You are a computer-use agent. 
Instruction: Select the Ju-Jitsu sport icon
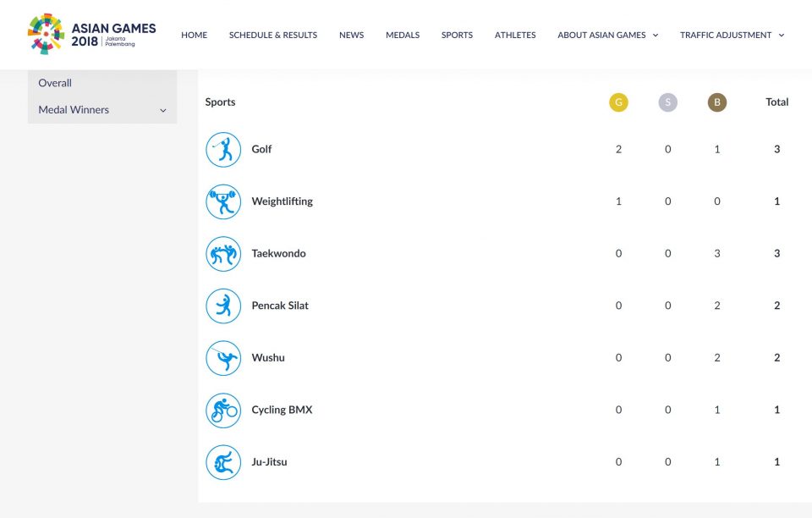coord(223,463)
